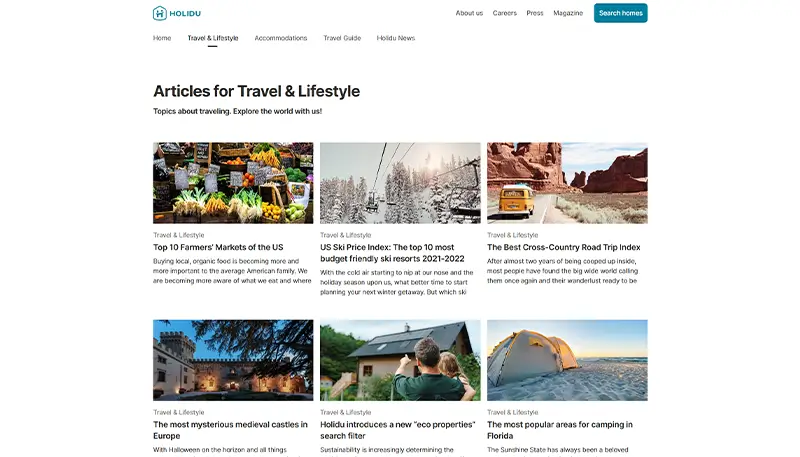Open the farmers' market produce thumbnail

click(233, 183)
